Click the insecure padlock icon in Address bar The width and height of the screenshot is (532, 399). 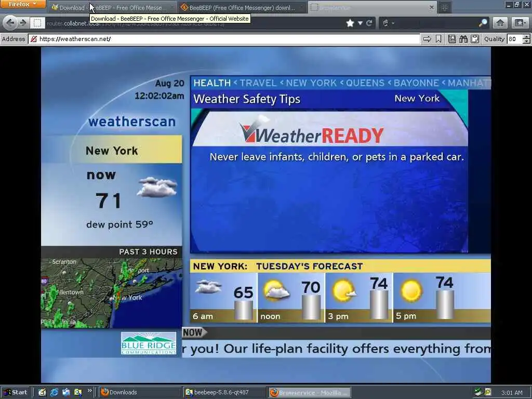(33, 39)
